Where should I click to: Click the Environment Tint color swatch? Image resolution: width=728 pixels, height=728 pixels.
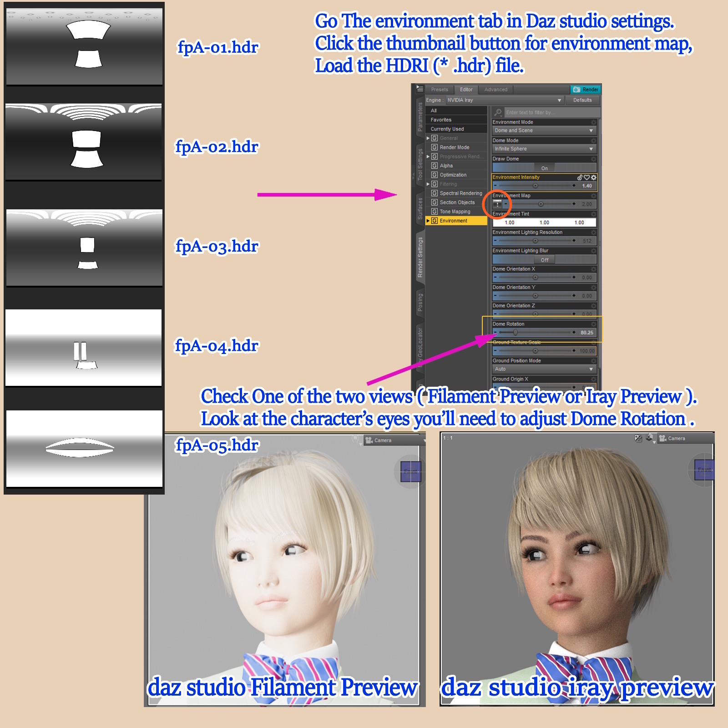(544, 222)
